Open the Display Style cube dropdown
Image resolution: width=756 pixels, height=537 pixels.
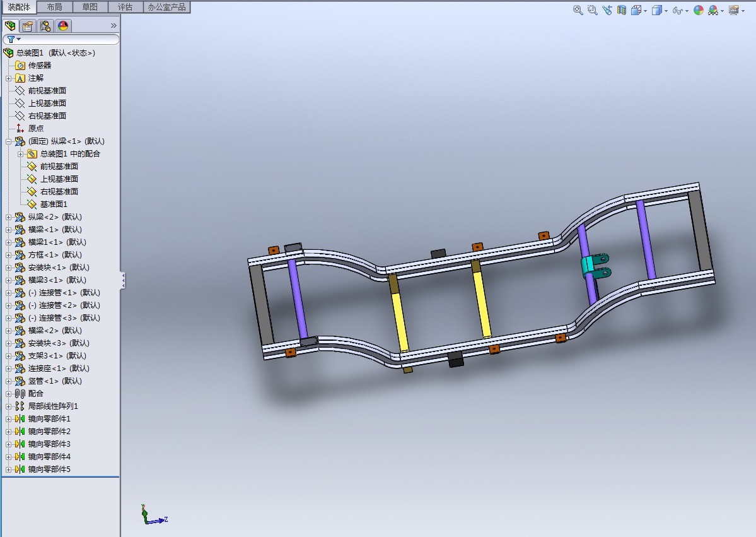point(658,10)
